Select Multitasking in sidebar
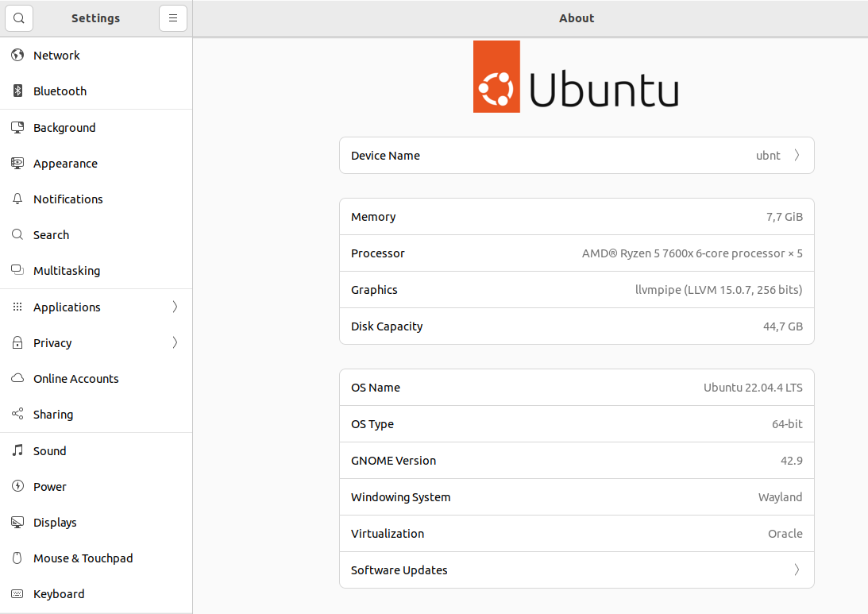 tap(96, 271)
